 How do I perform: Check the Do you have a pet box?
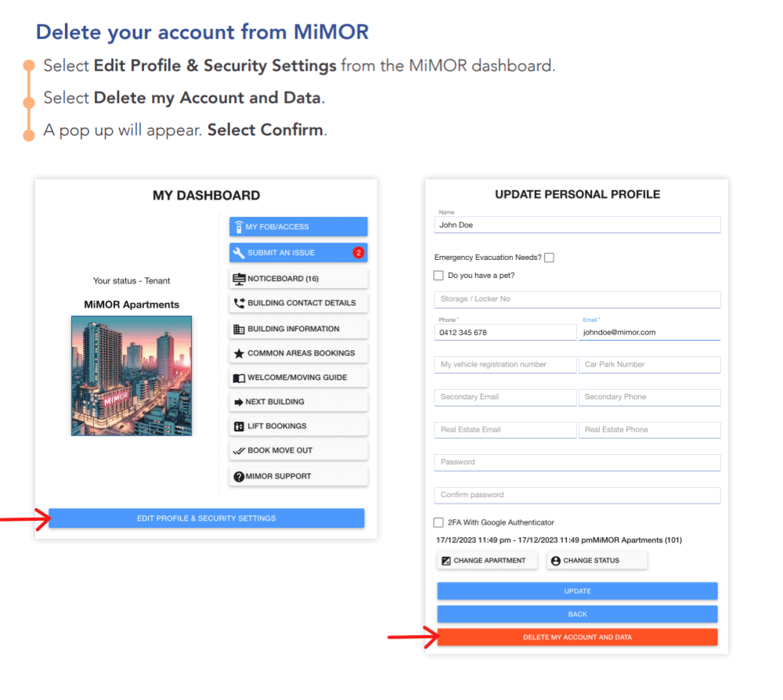[438, 275]
